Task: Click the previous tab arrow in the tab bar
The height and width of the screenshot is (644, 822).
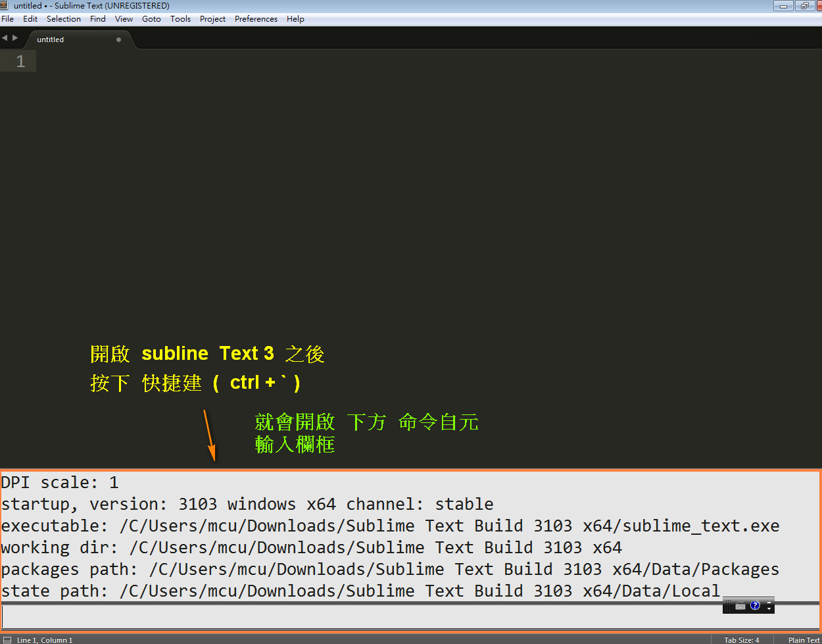Action: 5,38
